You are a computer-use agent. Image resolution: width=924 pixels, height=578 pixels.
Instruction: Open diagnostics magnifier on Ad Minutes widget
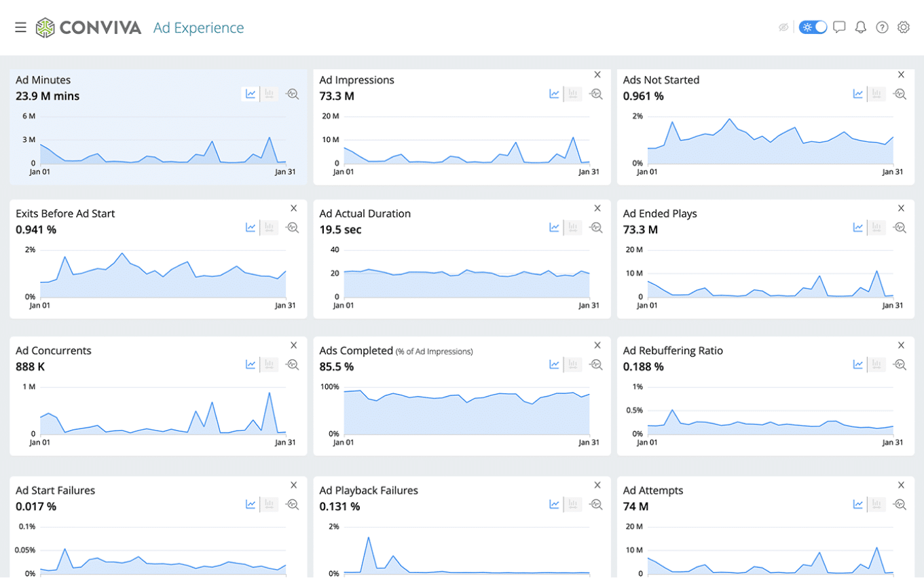293,94
